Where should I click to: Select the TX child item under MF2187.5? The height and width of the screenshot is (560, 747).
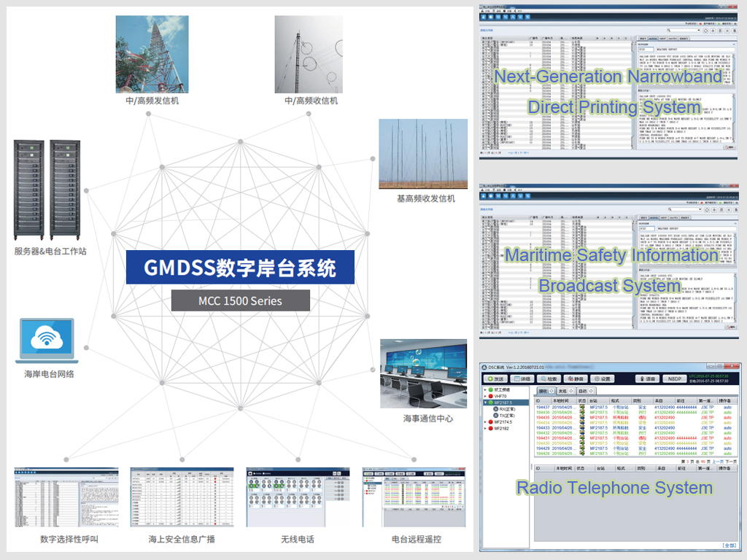coord(504,416)
